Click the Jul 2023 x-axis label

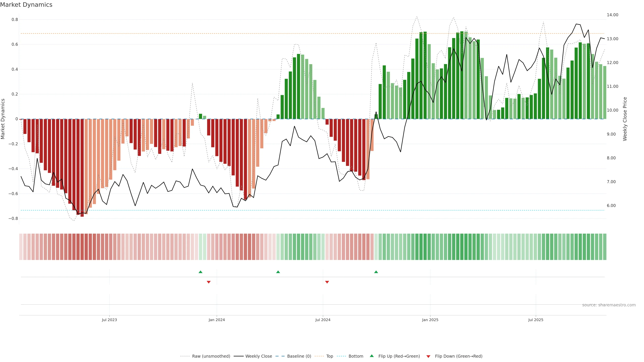click(109, 320)
